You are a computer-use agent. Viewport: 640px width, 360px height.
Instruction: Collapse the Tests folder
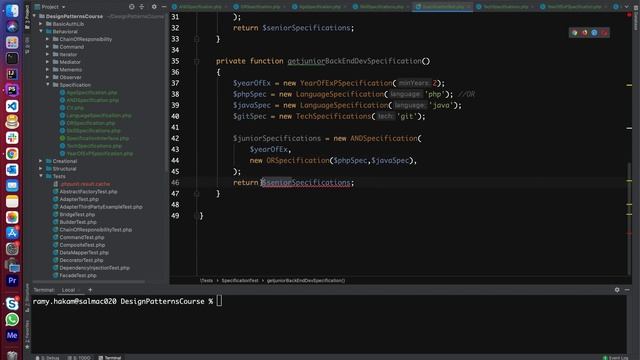[x=41, y=176]
